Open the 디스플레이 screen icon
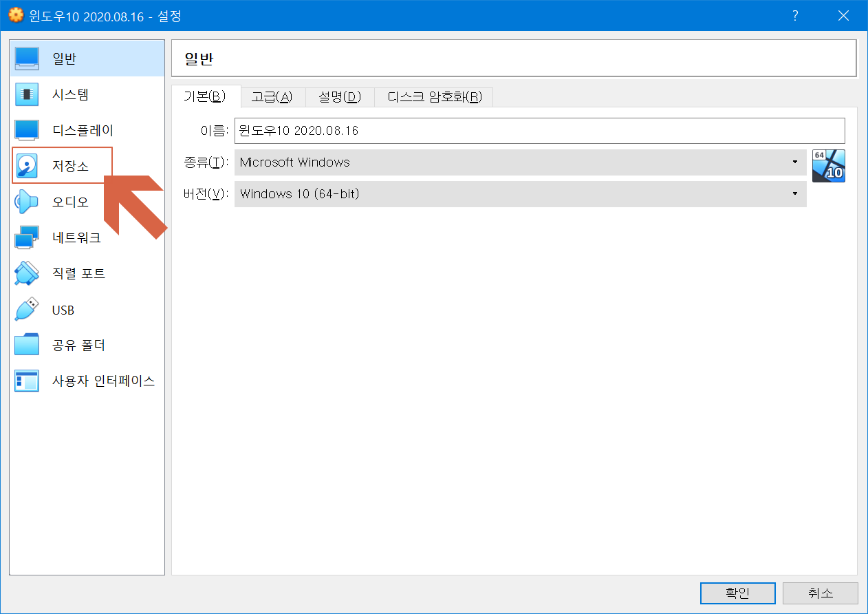This screenshot has height=614, width=868. tap(27, 130)
